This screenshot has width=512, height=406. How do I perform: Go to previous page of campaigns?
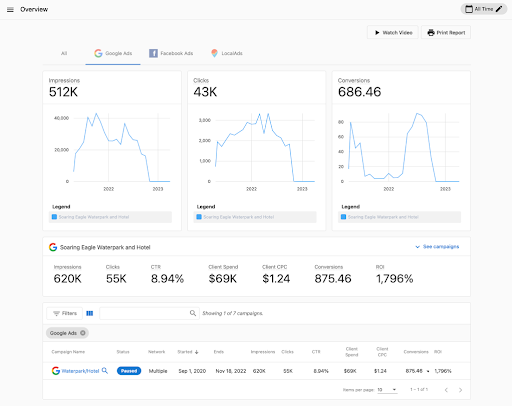446,390
